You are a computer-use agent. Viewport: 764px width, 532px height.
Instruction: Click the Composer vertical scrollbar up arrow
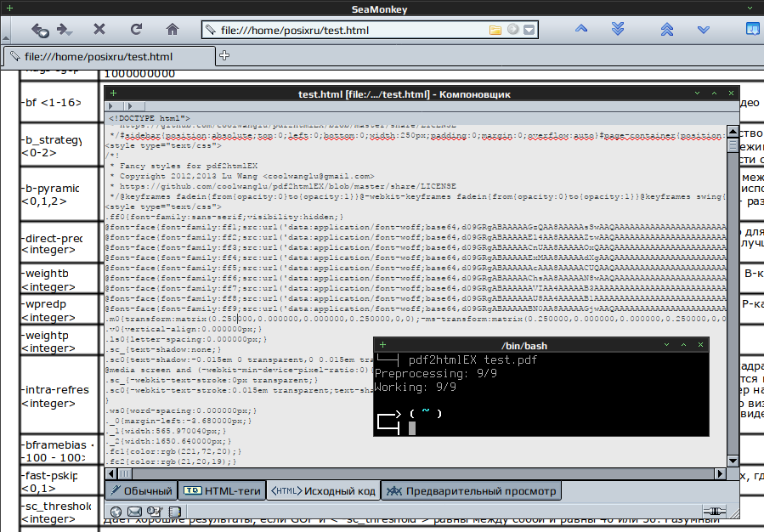(733, 132)
